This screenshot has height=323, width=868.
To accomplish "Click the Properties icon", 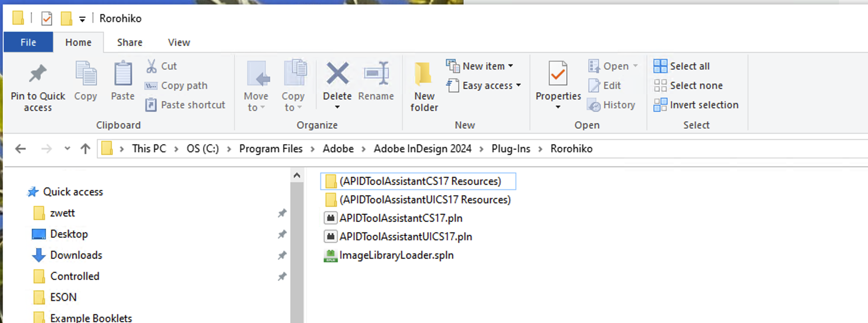I will [x=558, y=73].
